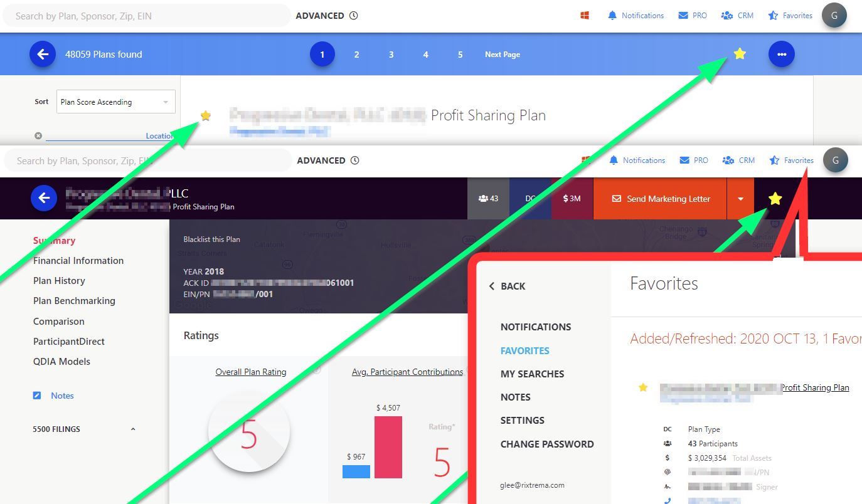
Task: Open MY SEARCHES in the Favorites menu
Action: [x=532, y=374]
